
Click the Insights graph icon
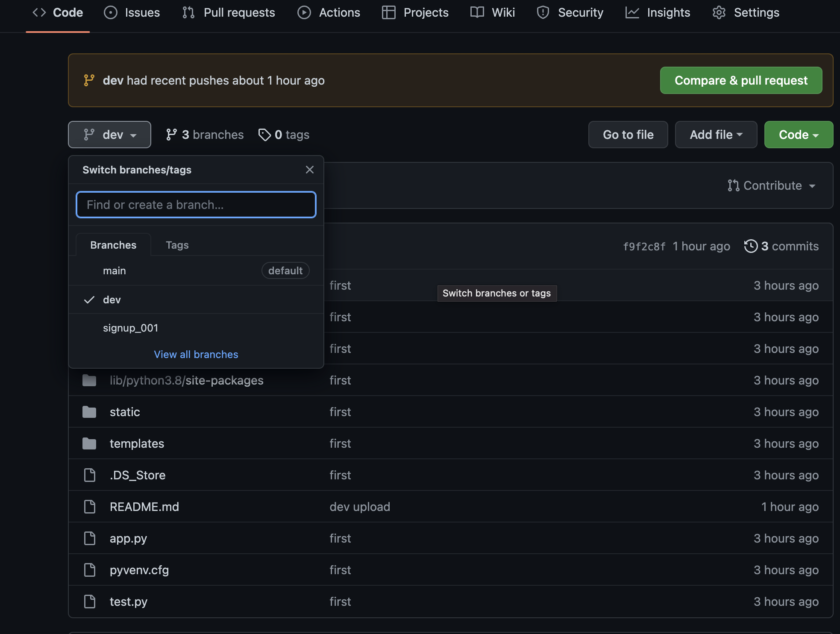pyautogui.click(x=632, y=13)
